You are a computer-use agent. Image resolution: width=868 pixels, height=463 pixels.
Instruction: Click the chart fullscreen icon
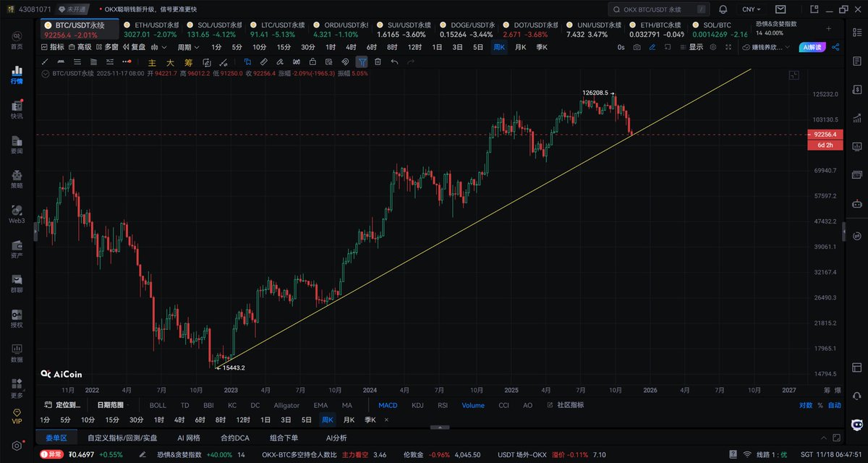click(x=728, y=47)
